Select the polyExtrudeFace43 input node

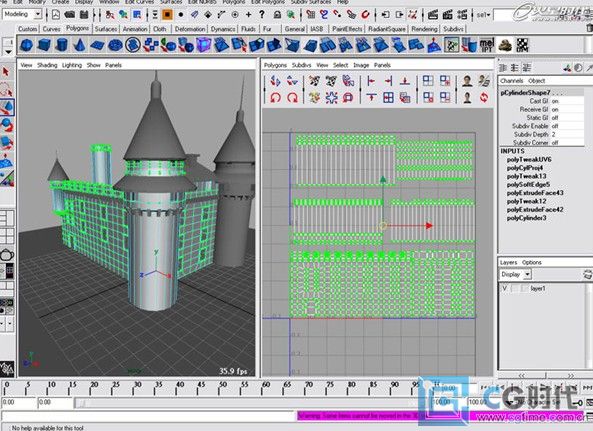coord(535,193)
